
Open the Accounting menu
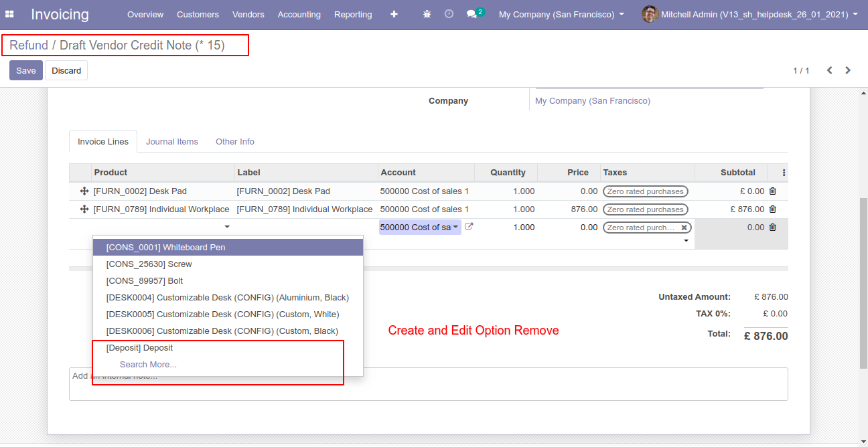(x=299, y=14)
